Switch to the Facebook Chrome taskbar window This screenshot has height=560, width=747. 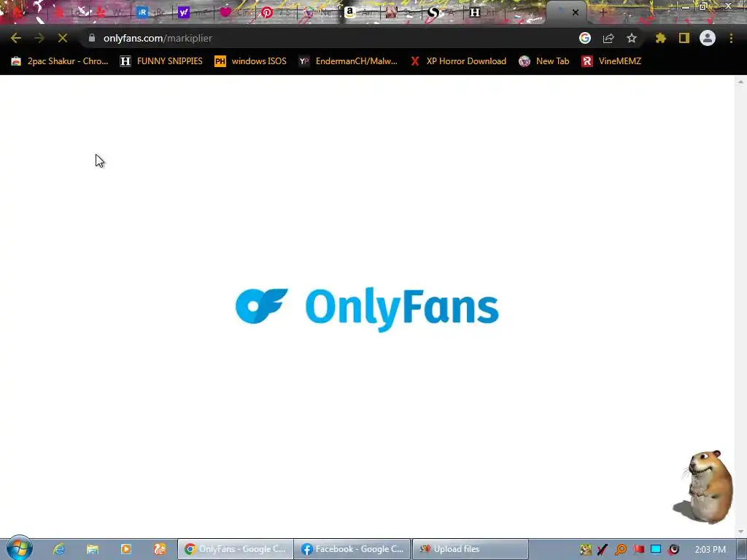[x=352, y=549]
